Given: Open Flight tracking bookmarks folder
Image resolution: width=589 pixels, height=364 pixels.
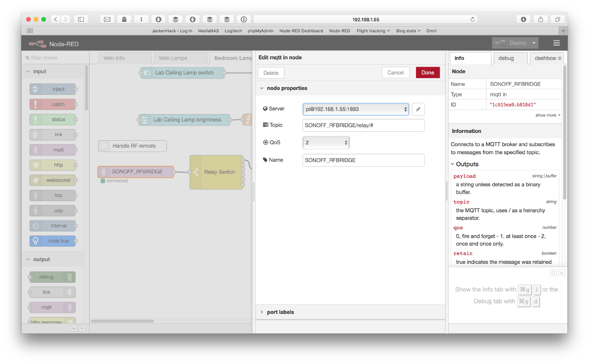Looking at the screenshot, I should click(x=373, y=31).
